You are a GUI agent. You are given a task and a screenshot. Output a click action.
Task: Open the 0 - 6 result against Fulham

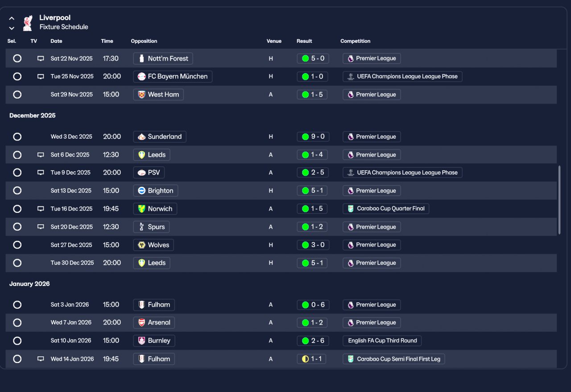pos(313,305)
